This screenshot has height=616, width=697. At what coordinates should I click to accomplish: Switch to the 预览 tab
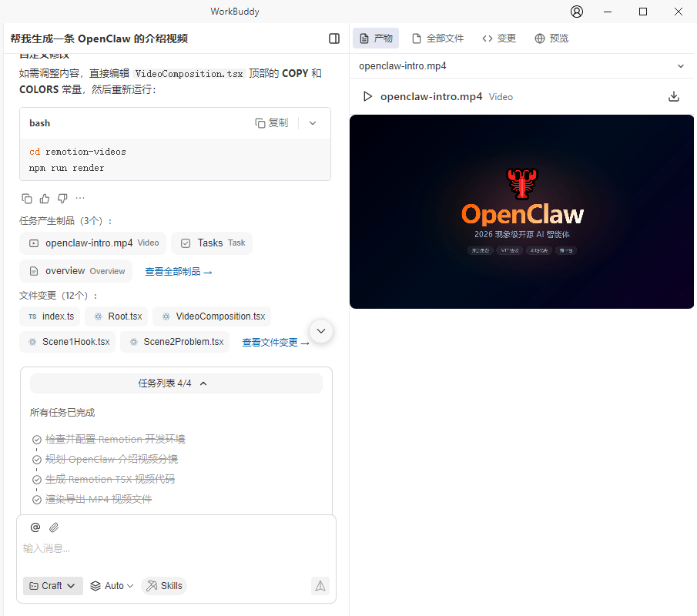[551, 38]
